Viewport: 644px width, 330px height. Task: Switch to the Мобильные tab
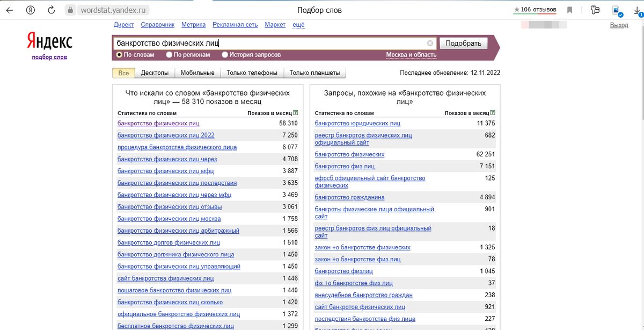coord(197,73)
